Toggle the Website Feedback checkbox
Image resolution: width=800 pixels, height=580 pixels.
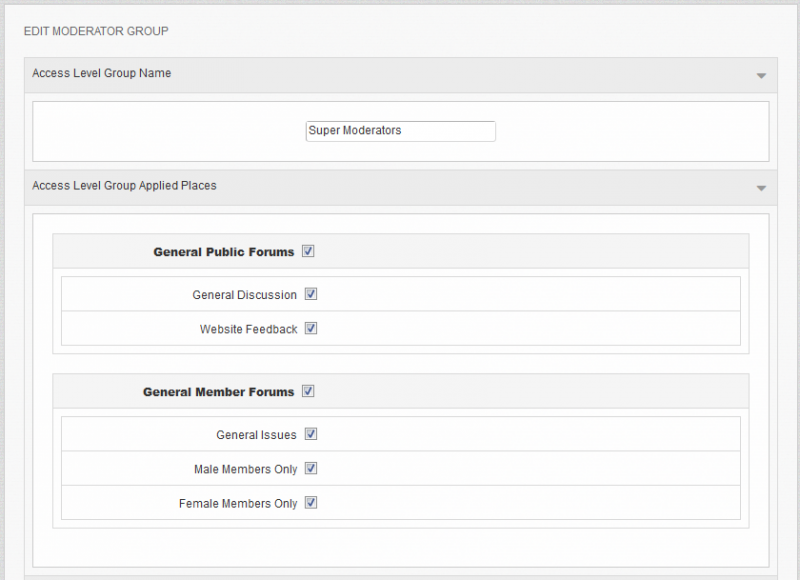311,328
